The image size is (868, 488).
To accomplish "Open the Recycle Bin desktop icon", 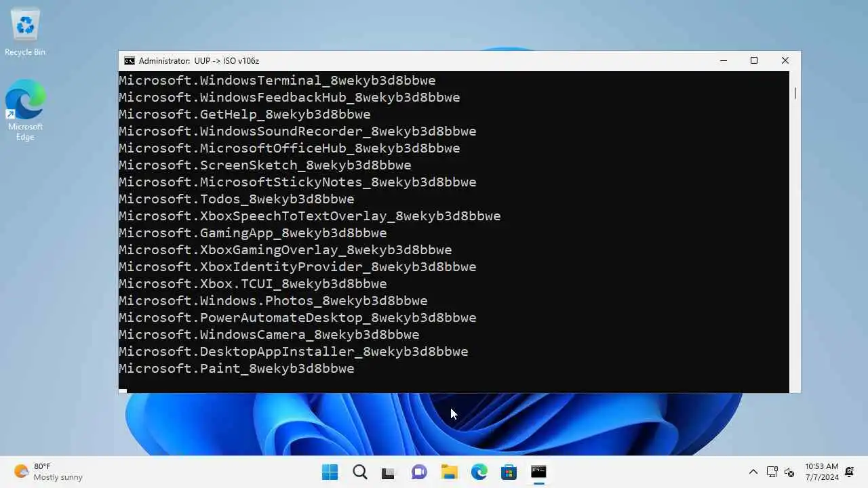I will tap(25, 33).
